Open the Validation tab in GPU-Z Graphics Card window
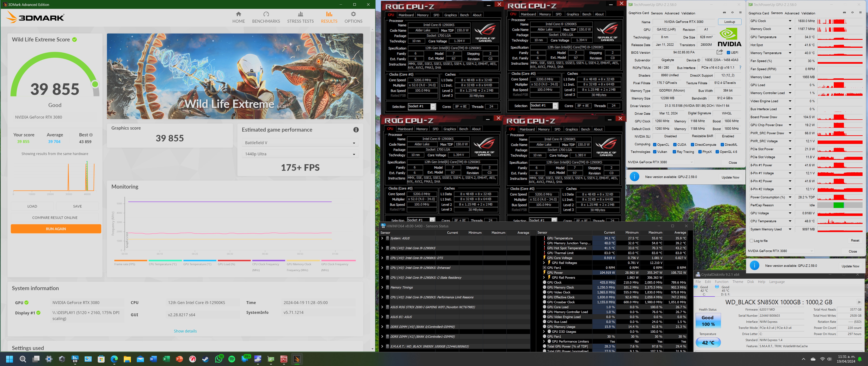This screenshot has width=868, height=366. pyautogui.click(x=688, y=13)
